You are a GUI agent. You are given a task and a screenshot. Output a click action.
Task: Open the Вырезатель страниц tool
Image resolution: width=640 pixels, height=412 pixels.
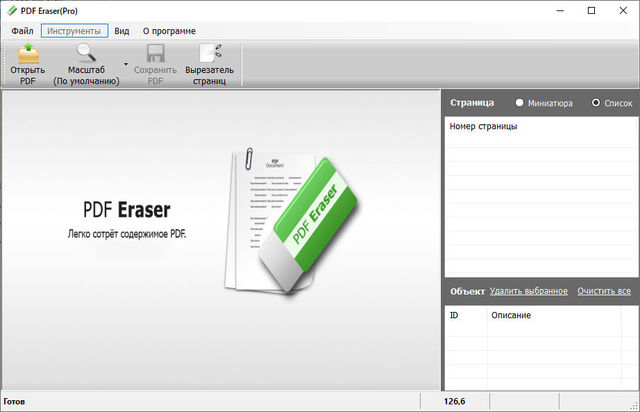(x=209, y=64)
